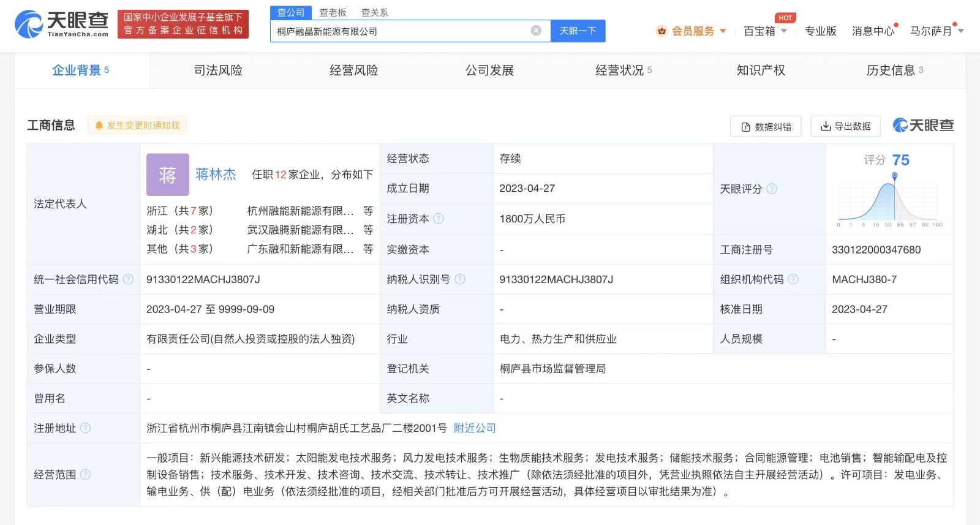This screenshot has height=525, width=980.
Task: Click help icon beside 注册资本
Action: click(439, 219)
